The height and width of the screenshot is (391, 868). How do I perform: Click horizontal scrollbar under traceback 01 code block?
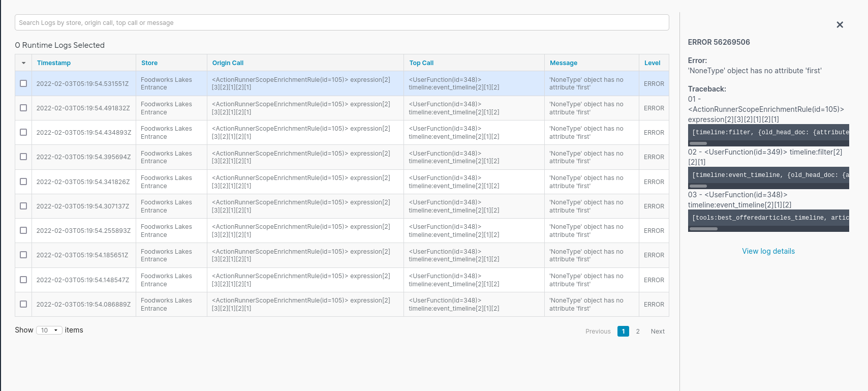[698, 143]
